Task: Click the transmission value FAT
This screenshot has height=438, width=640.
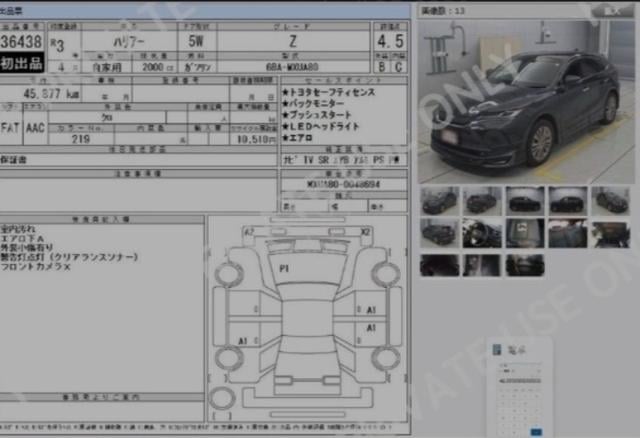Action: pos(10,128)
